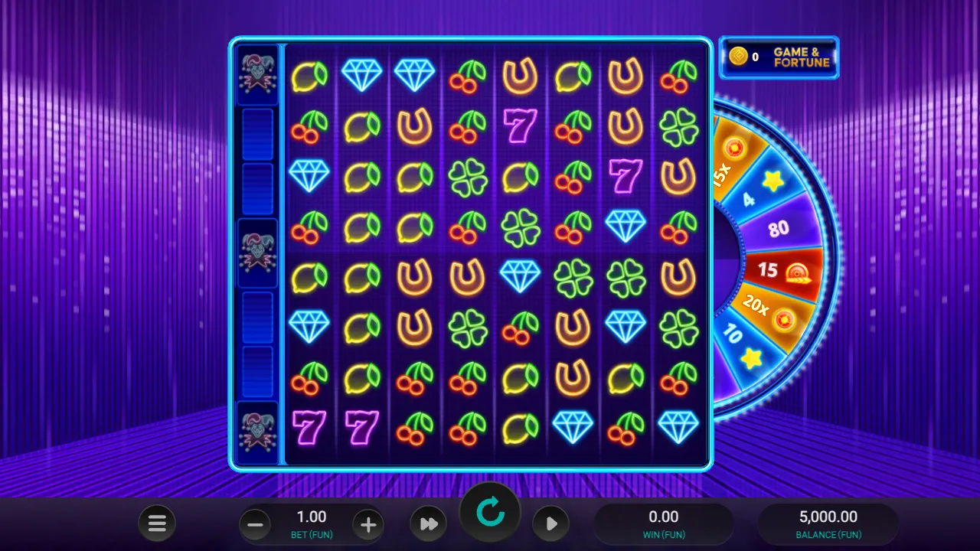Click the 1.00 bet amount field
Viewport: 980px width, 551px height.
pos(312,523)
